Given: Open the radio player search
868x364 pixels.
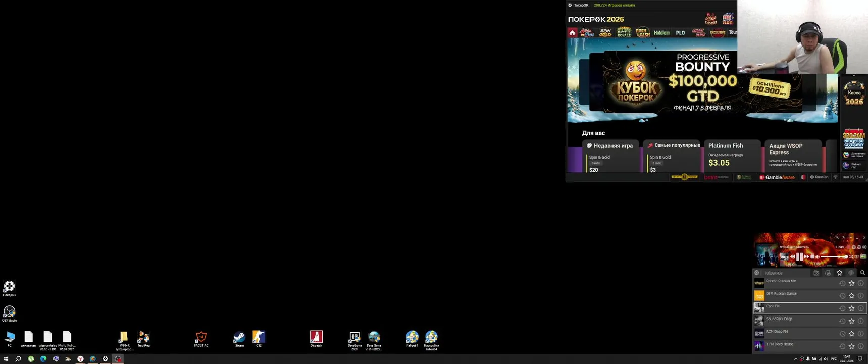Looking at the screenshot, I should coord(862,273).
